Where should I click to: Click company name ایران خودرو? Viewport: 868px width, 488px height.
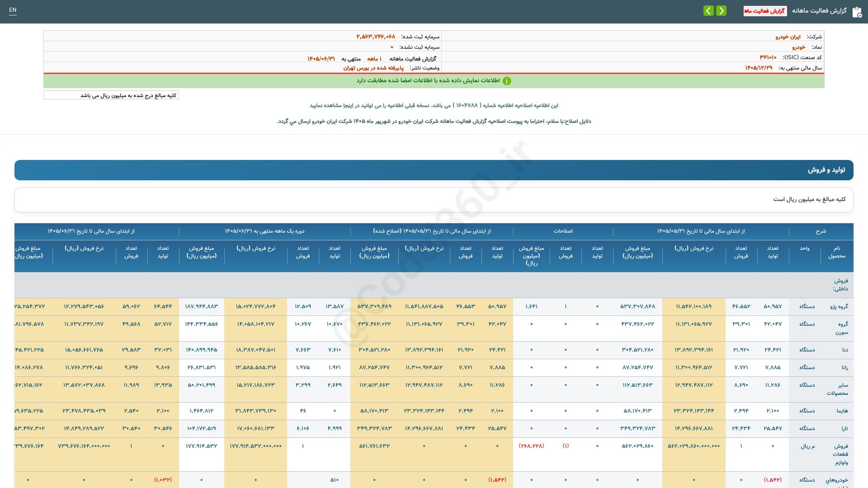pyautogui.click(x=788, y=37)
